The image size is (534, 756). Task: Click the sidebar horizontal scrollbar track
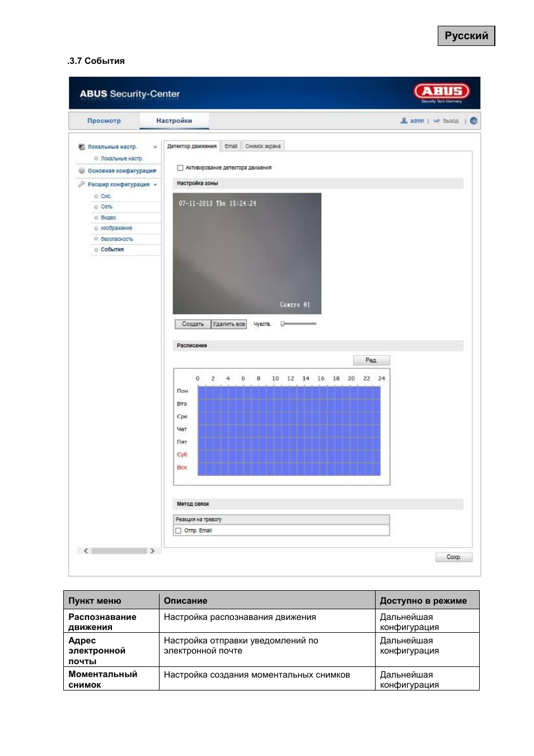tap(119, 551)
